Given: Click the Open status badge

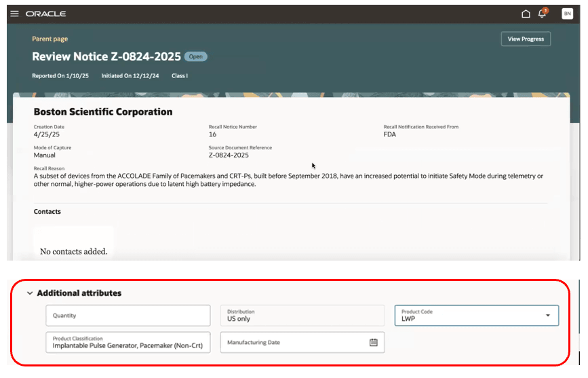Looking at the screenshot, I should coord(196,57).
